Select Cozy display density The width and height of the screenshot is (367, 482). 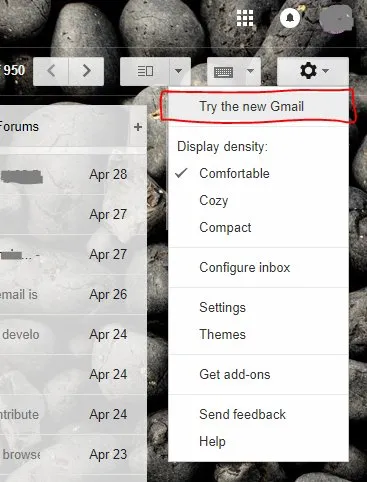259,200
